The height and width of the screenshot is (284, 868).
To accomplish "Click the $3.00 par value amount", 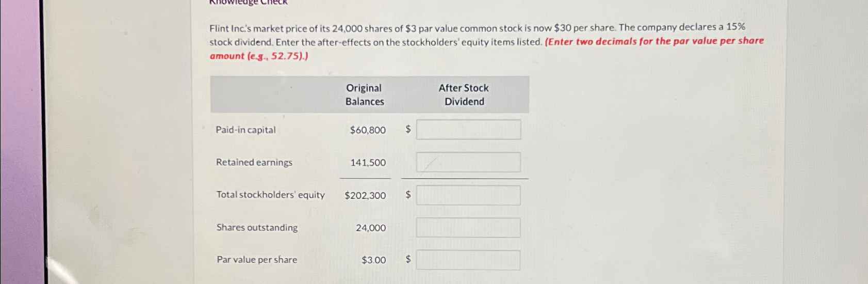I will 373,260.
